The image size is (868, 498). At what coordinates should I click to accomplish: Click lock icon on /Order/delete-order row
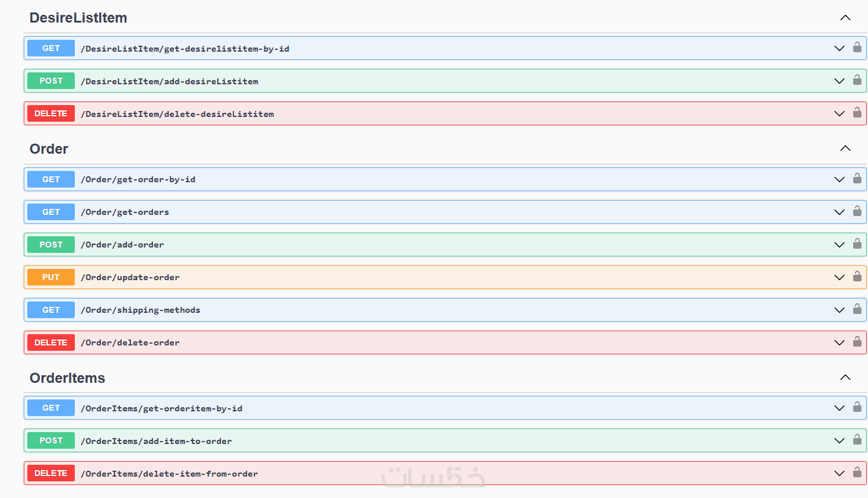click(857, 342)
